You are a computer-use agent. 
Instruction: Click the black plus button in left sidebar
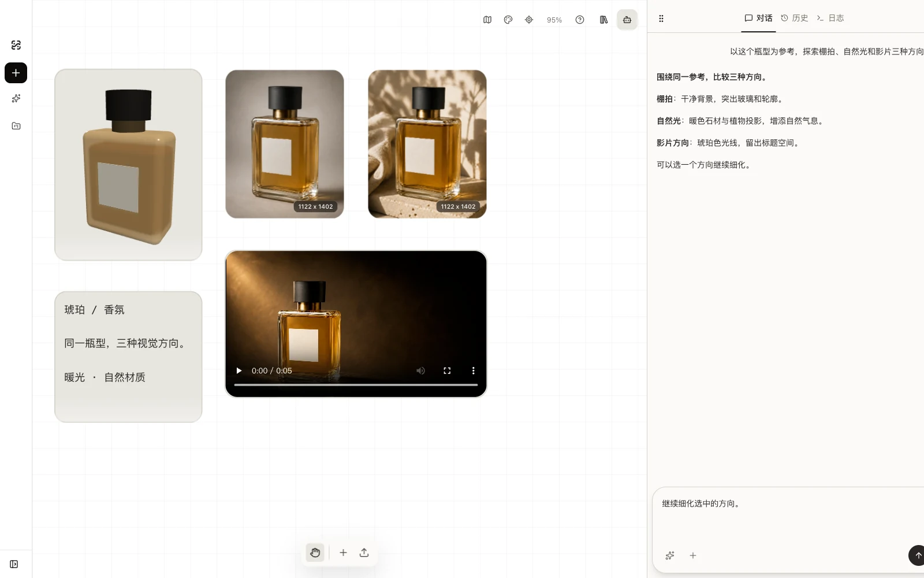(16, 73)
